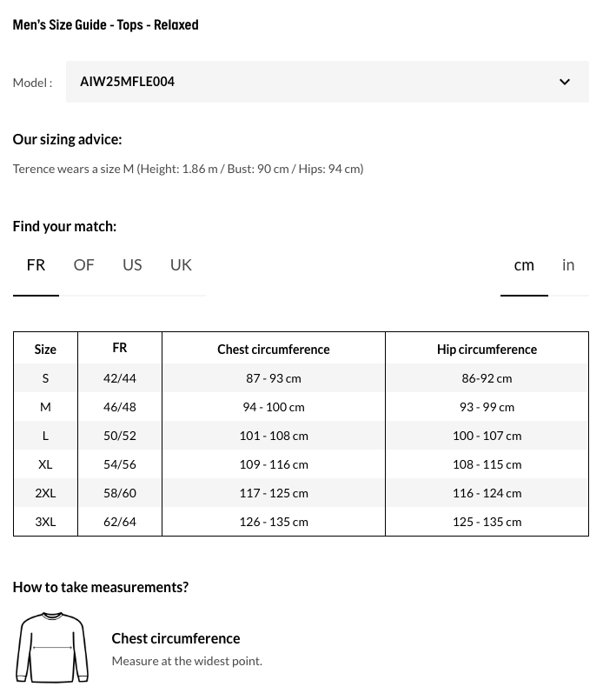Image resolution: width=603 pixels, height=700 pixels.
Task: Switch to the UK size tab
Action: click(x=181, y=265)
